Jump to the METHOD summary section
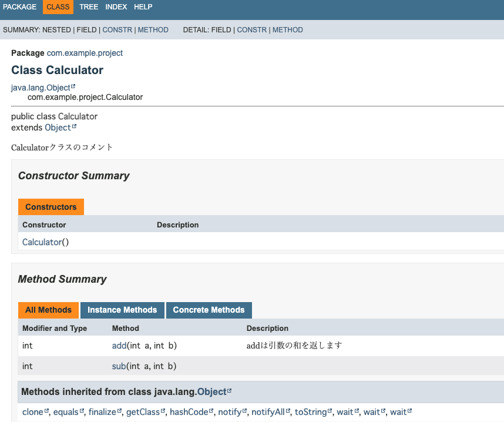This screenshot has width=504, height=422. (x=153, y=29)
